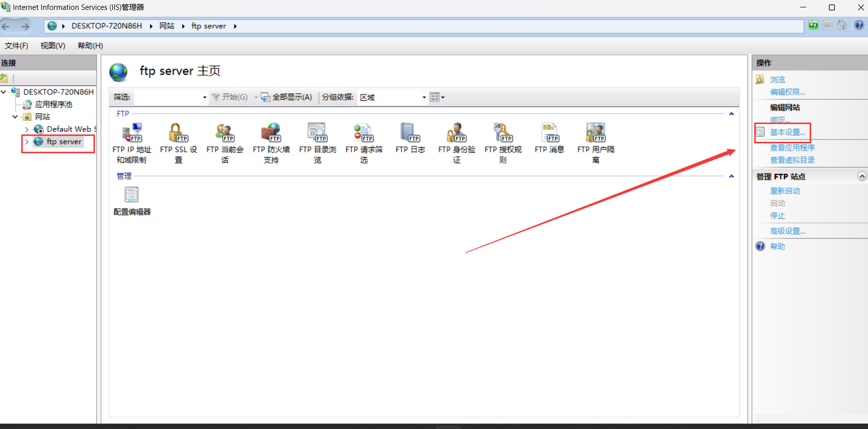Image resolution: width=868 pixels, height=429 pixels.
Task: Open FTP 日志 feature
Action: (x=410, y=138)
